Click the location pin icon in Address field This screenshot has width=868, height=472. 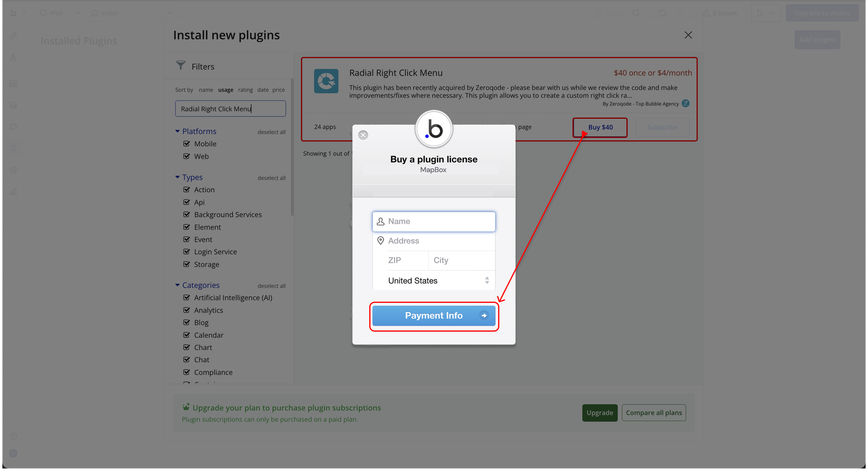pos(381,241)
